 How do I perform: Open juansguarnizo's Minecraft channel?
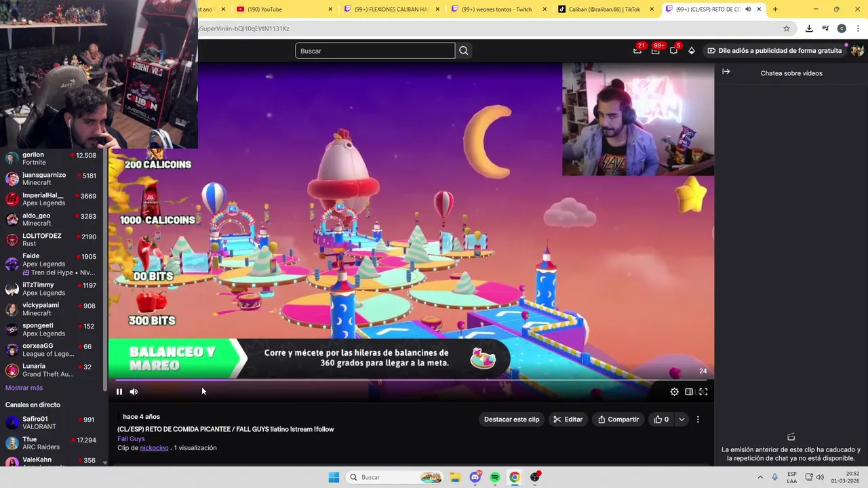pos(51,179)
